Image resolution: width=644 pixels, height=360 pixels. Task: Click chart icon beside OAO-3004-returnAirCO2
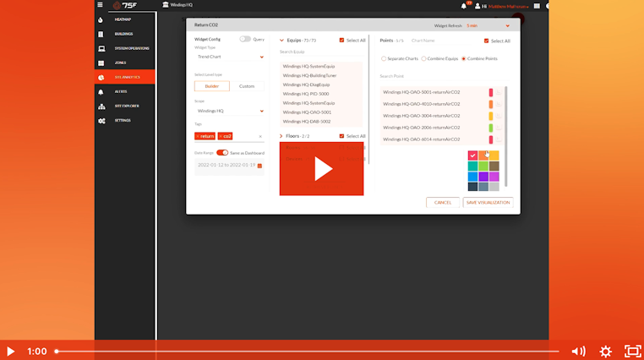tap(499, 116)
